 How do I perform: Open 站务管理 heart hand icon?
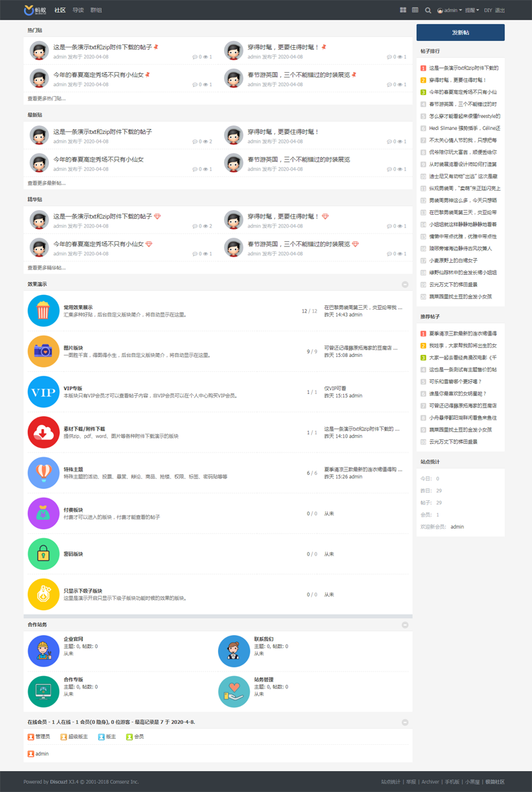pos(234,692)
